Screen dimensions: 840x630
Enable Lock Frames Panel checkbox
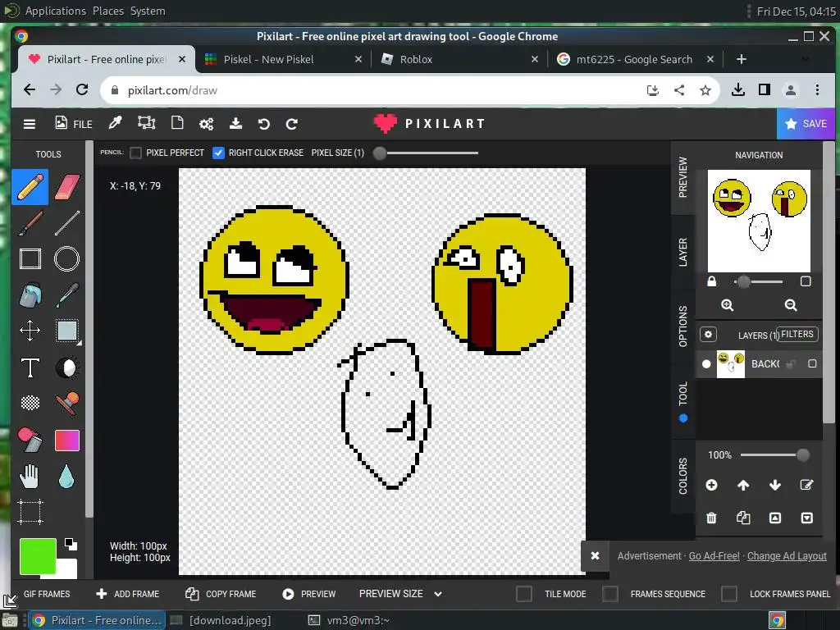click(729, 594)
